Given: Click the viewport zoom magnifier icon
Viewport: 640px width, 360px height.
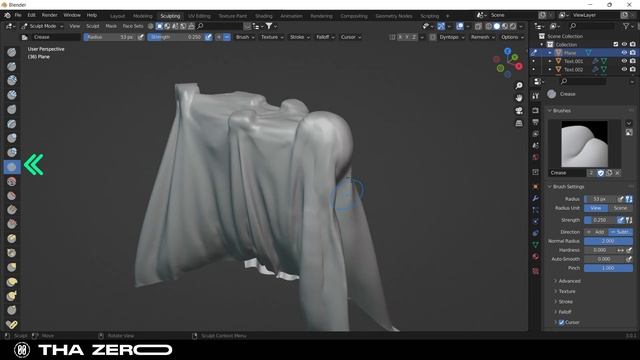Looking at the screenshot, I should (x=519, y=86).
